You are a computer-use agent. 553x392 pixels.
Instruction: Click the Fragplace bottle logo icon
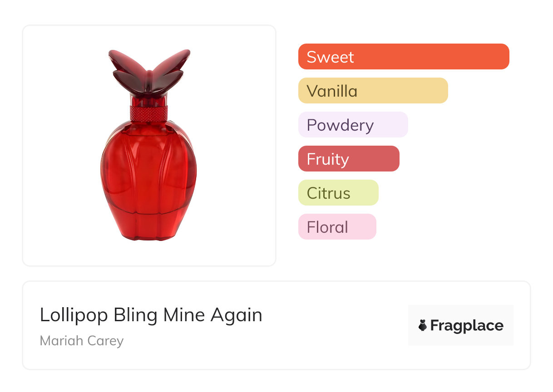(423, 325)
